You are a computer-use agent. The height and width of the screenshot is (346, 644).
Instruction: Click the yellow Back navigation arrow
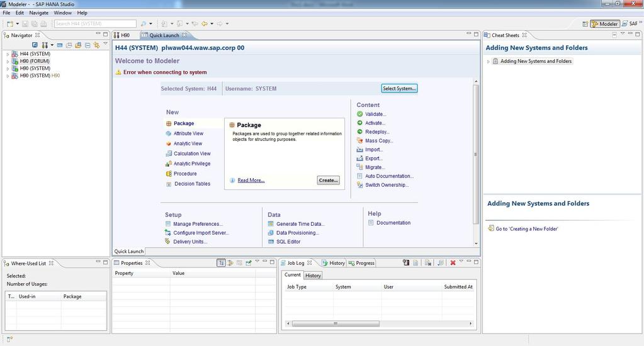(x=205, y=24)
